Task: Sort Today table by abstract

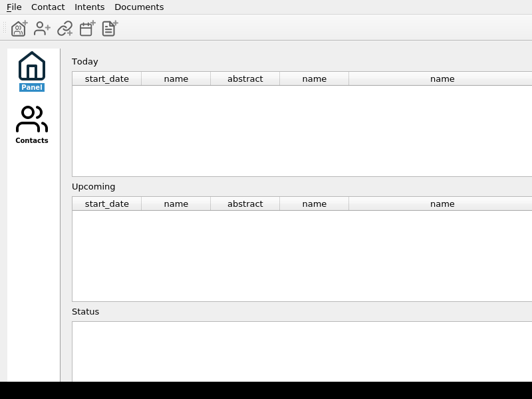Action: 245,78
